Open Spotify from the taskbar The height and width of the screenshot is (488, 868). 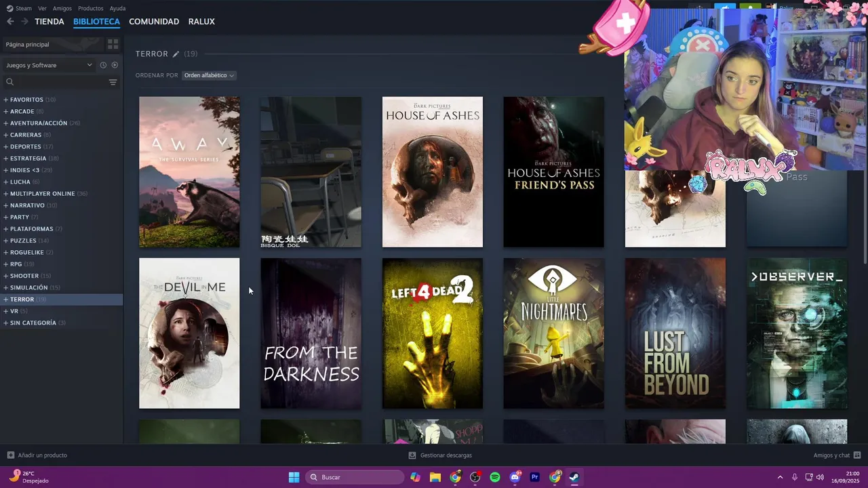(495, 477)
